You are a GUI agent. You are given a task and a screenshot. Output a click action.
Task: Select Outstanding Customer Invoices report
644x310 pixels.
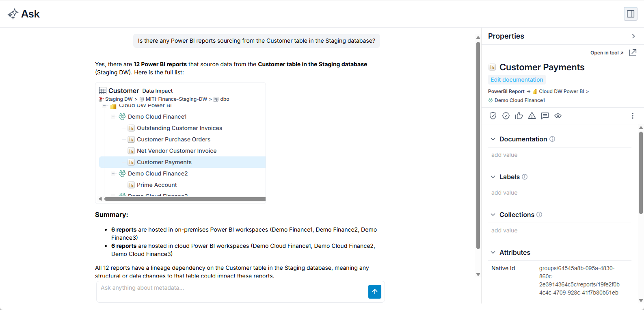[179, 128]
